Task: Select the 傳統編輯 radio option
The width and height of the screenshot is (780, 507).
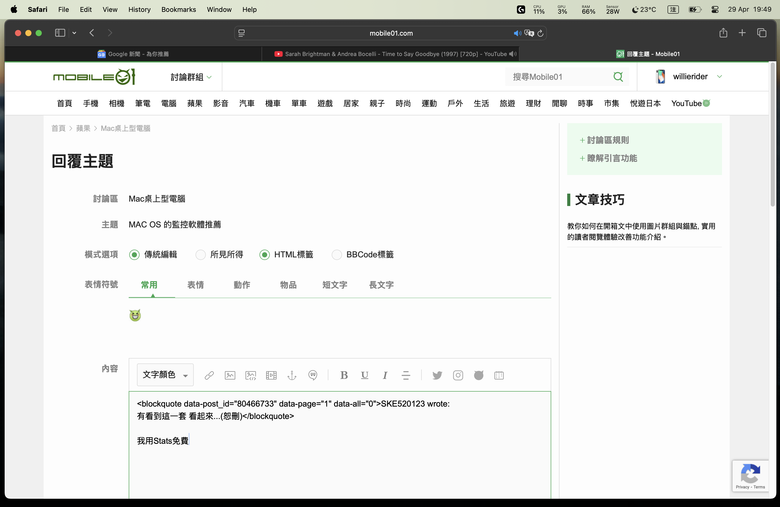Action: [x=134, y=255]
